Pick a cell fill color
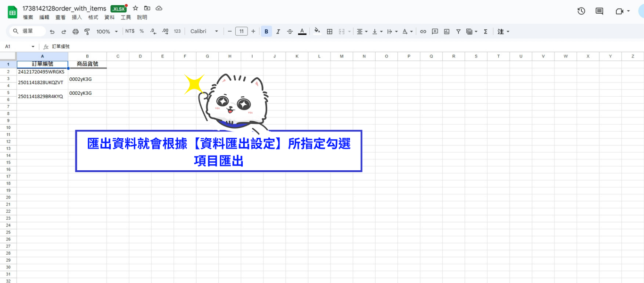Viewport: 644px width, 283px height. pyautogui.click(x=317, y=32)
